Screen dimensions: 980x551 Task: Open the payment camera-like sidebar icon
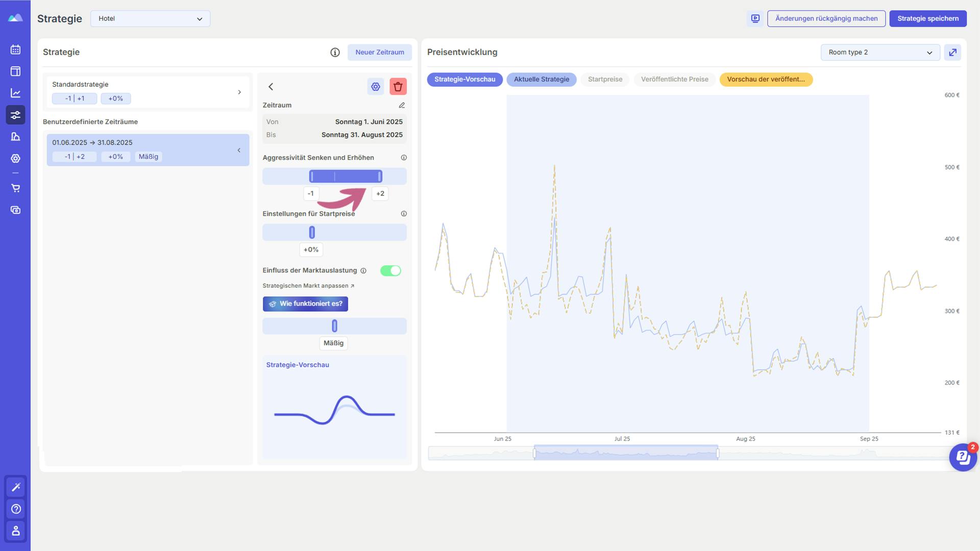coord(15,210)
